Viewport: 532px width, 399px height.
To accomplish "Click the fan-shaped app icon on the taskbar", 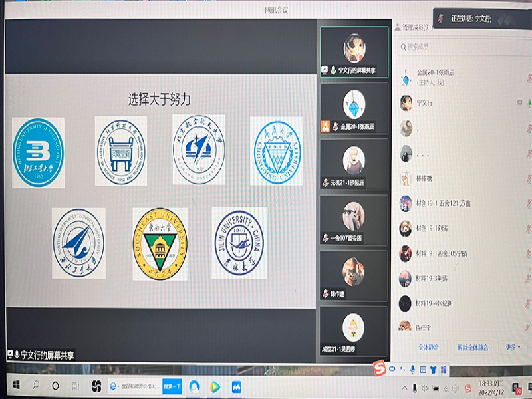I will coord(96,386).
